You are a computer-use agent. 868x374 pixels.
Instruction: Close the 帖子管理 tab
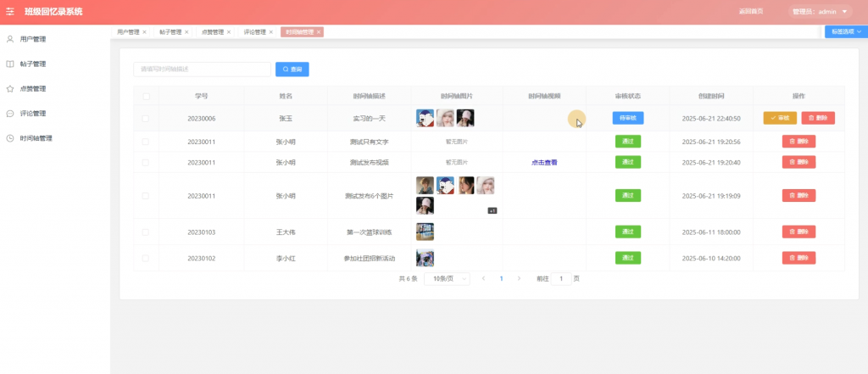[186, 32]
